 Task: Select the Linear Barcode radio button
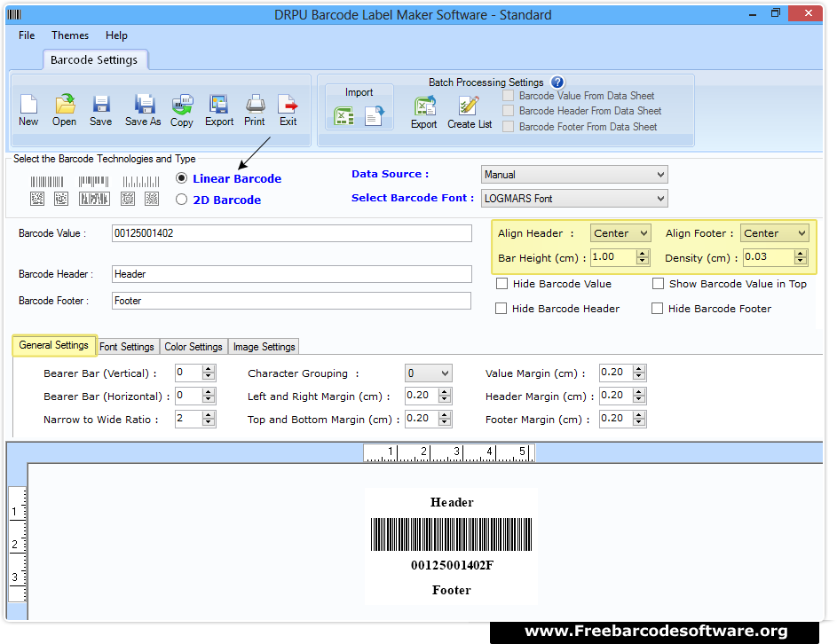tap(181, 178)
